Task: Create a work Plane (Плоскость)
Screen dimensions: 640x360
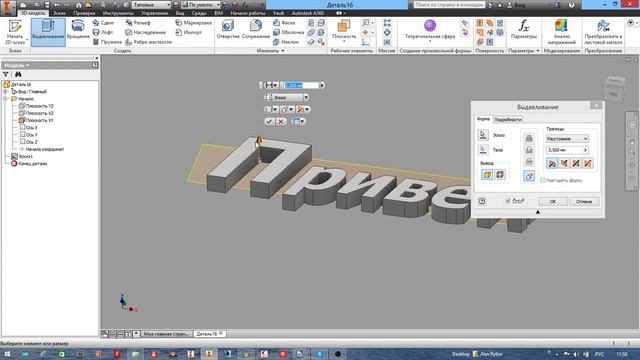Action: point(344,31)
